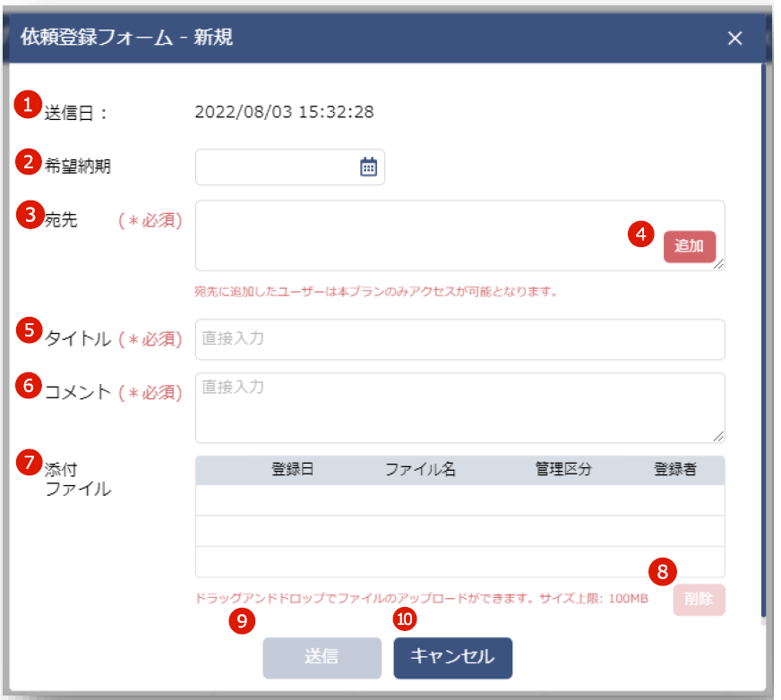The image size is (781, 700).
Task: Click the dialog's vertical scrollbar
Action: [x=763, y=340]
